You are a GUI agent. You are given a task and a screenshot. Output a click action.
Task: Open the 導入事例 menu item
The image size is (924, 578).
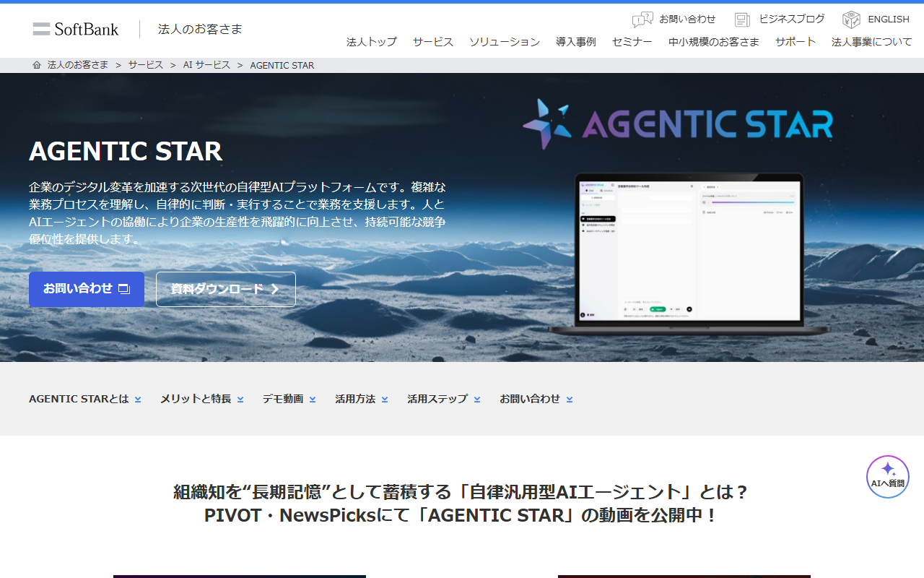[575, 42]
